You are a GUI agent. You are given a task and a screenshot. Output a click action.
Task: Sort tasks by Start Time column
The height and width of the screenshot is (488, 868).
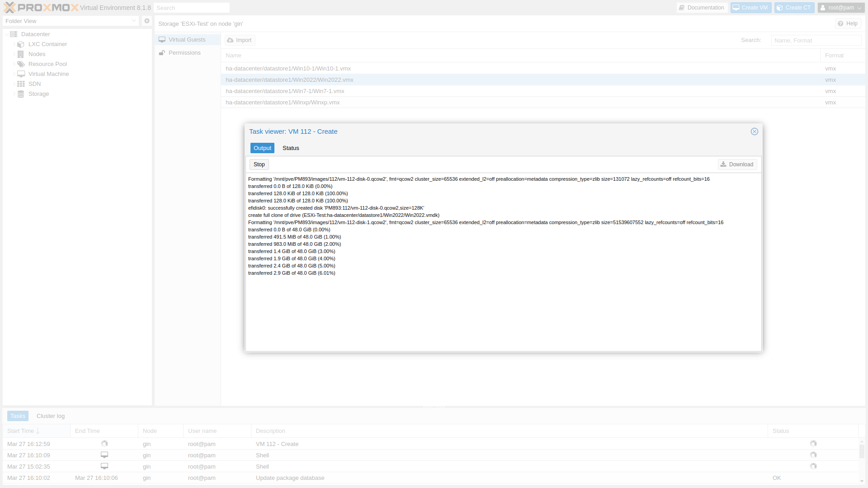point(21,431)
